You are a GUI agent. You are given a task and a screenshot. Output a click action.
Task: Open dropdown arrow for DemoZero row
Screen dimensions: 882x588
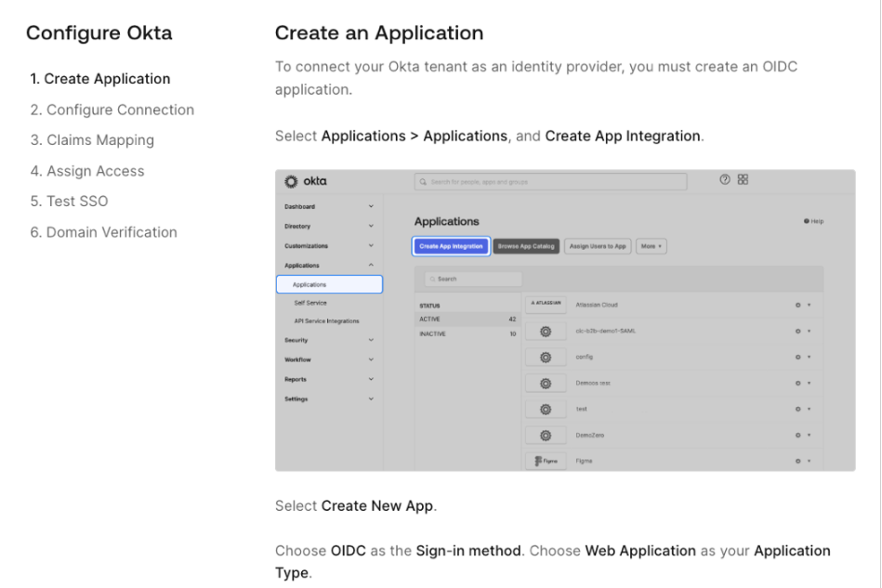810,435
